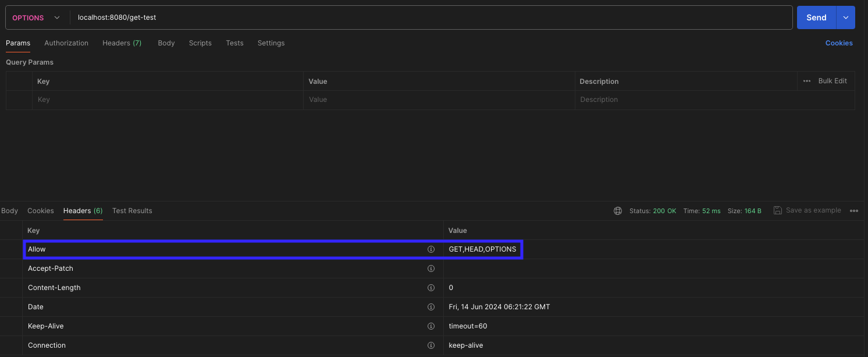Click the info icon for Connection header
Image resolution: width=868 pixels, height=357 pixels.
[x=431, y=345]
